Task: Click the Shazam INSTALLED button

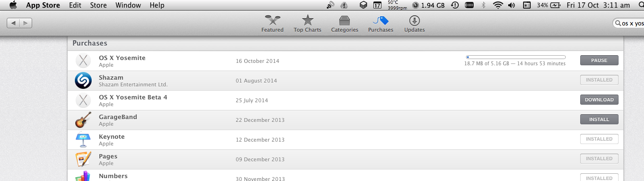Action: (x=599, y=80)
